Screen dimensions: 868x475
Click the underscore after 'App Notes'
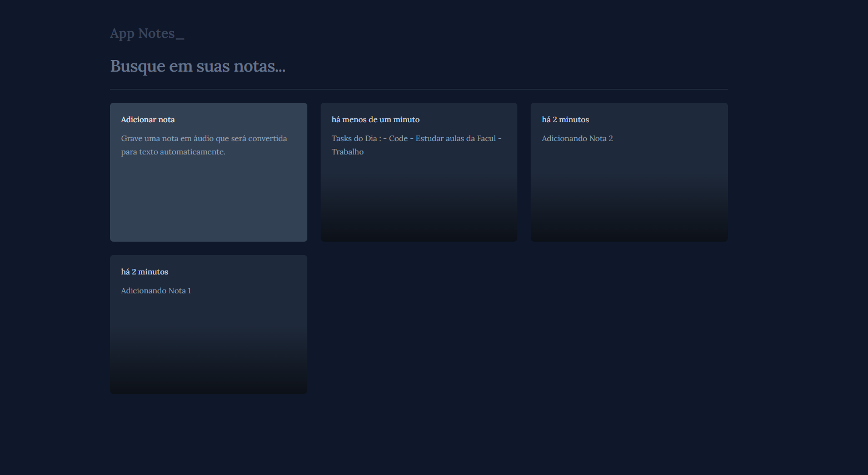tap(179, 37)
